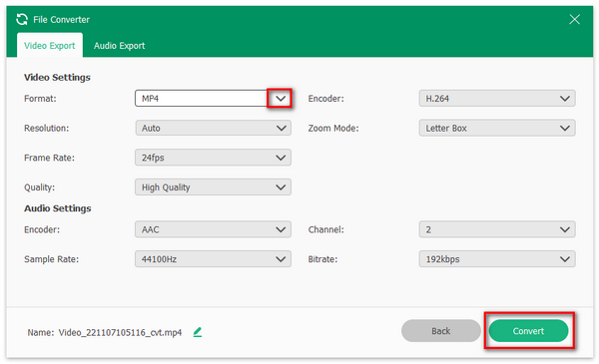This screenshot has height=364, width=599.
Task: Click the File Converter title text
Action: coord(61,20)
